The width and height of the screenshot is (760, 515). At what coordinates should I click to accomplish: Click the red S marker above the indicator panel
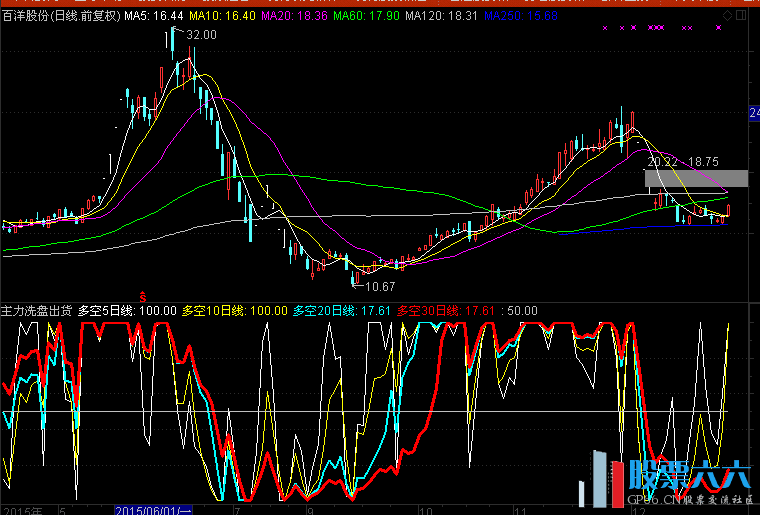click(x=142, y=297)
